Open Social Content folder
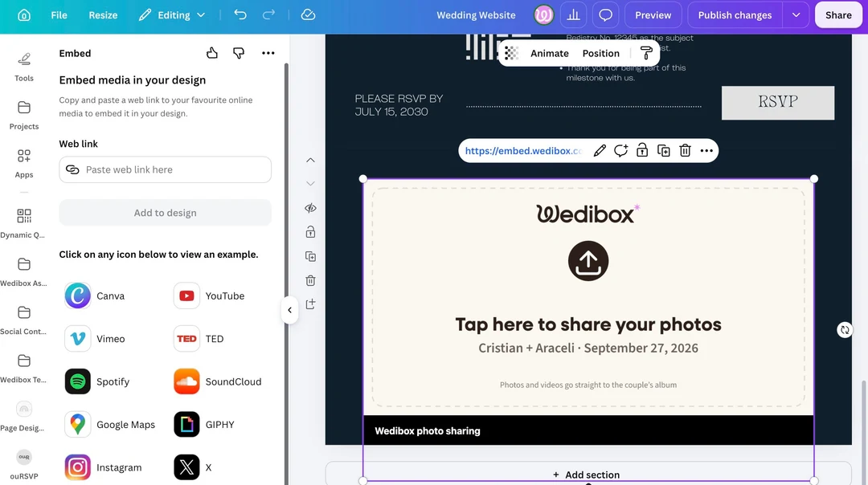 pos(24,320)
